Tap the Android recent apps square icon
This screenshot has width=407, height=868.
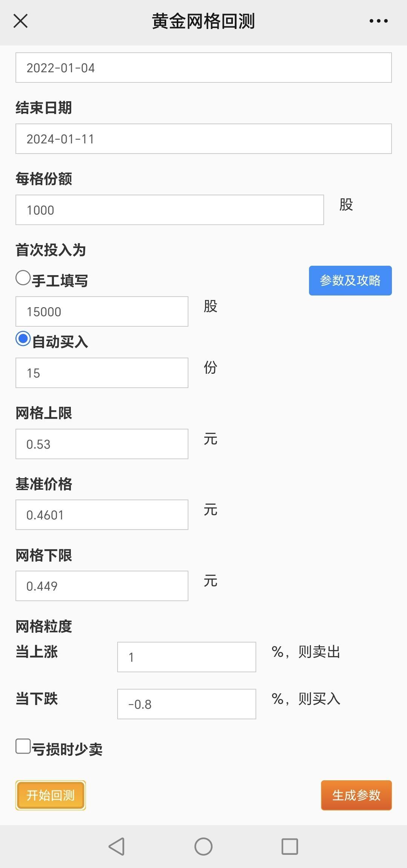290,847
